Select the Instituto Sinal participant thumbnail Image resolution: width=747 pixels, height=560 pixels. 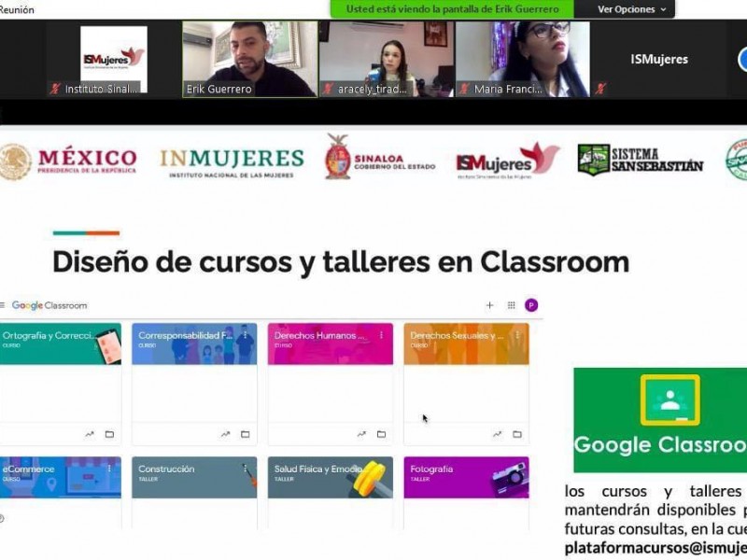(114, 59)
